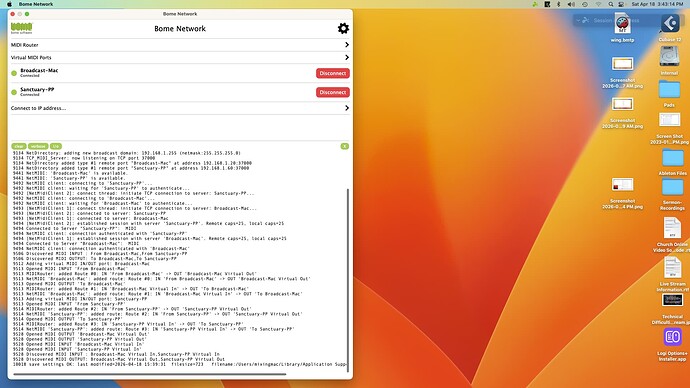The width and height of the screenshot is (690, 388).
Task: Open Bluetooth menu bar icon
Action: coord(559,4)
